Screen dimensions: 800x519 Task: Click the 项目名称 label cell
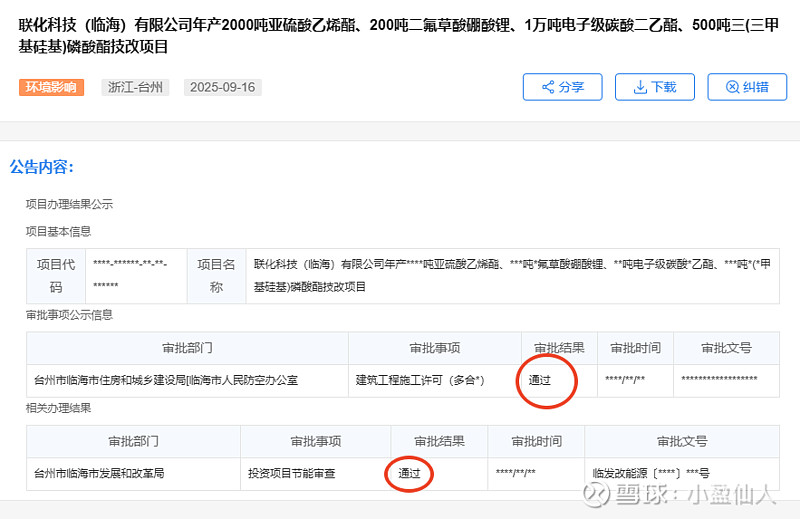pyautogui.click(x=216, y=276)
